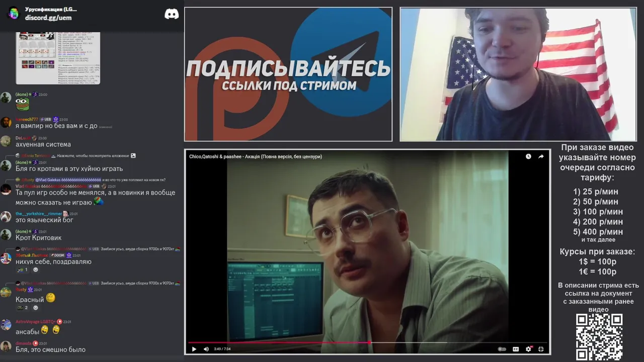Click thinking emoji after 'Красный'
The height and width of the screenshot is (362, 644).
pos(51,298)
